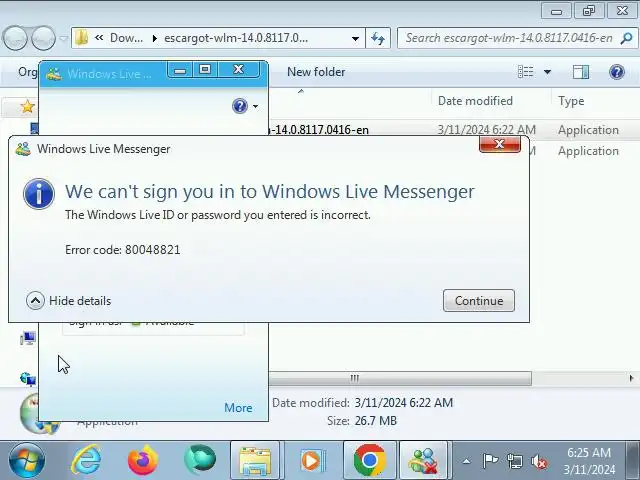Open Explorer help via the blue question mark
Screen dimensions: 640x480
click(617, 72)
